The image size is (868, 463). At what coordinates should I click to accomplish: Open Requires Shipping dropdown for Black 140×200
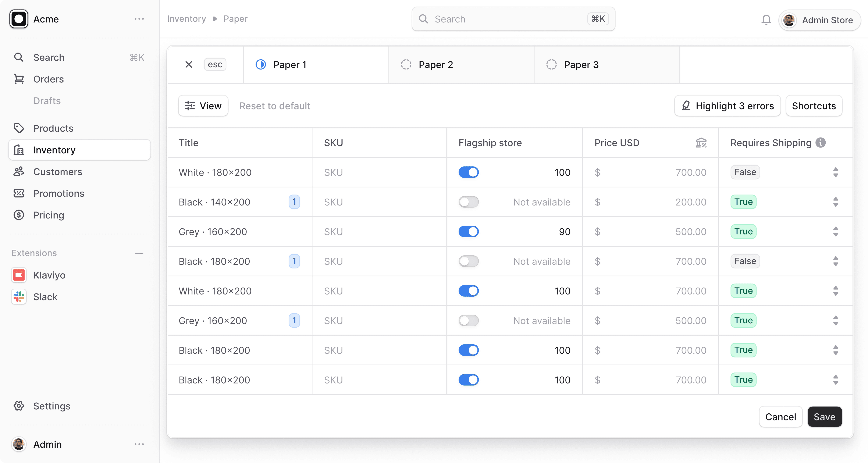835,202
